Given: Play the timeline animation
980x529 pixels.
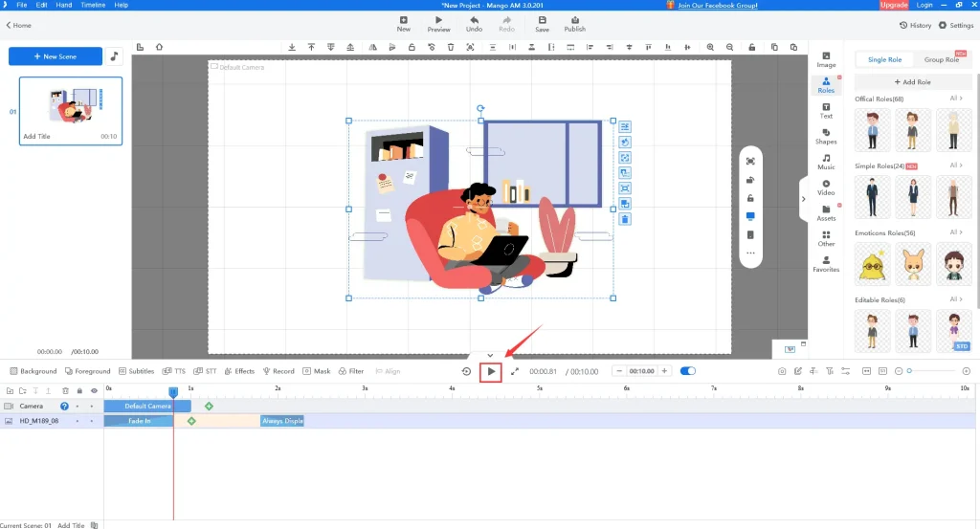Looking at the screenshot, I should tap(490, 371).
